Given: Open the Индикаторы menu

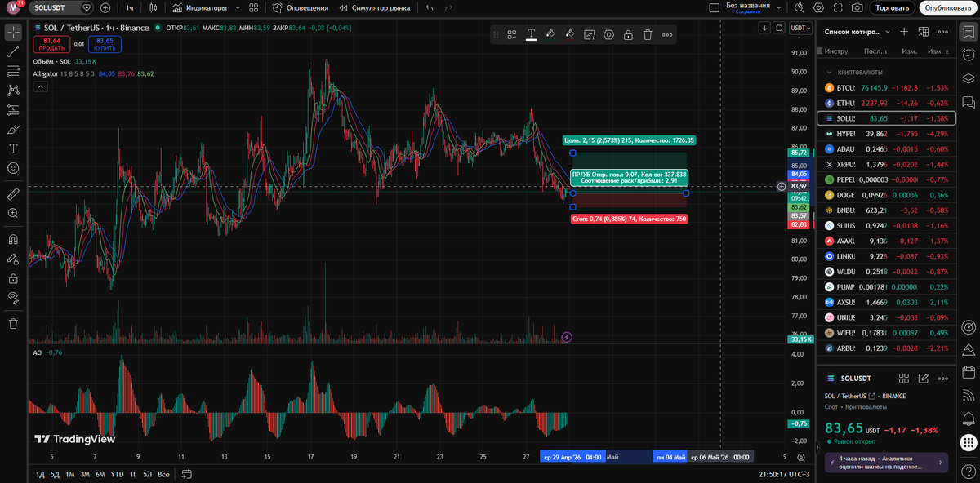Looking at the screenshot, I should [x=199, y=8].
